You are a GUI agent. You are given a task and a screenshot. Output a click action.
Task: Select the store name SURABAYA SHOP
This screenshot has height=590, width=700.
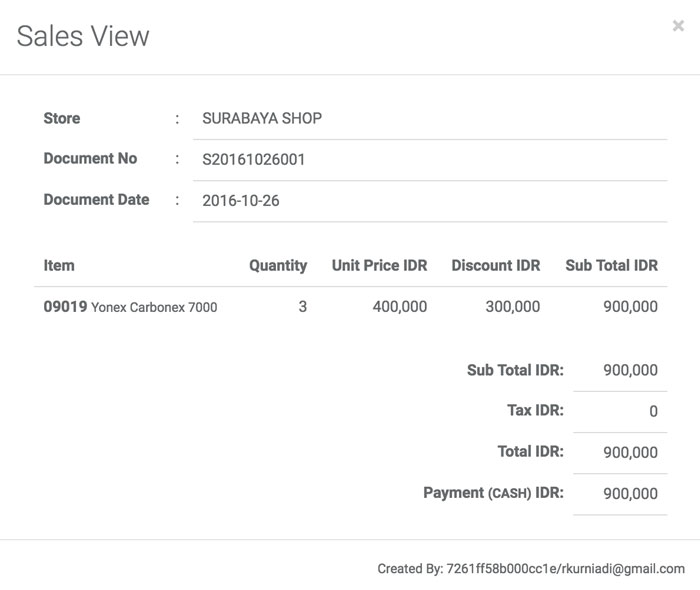262,118
